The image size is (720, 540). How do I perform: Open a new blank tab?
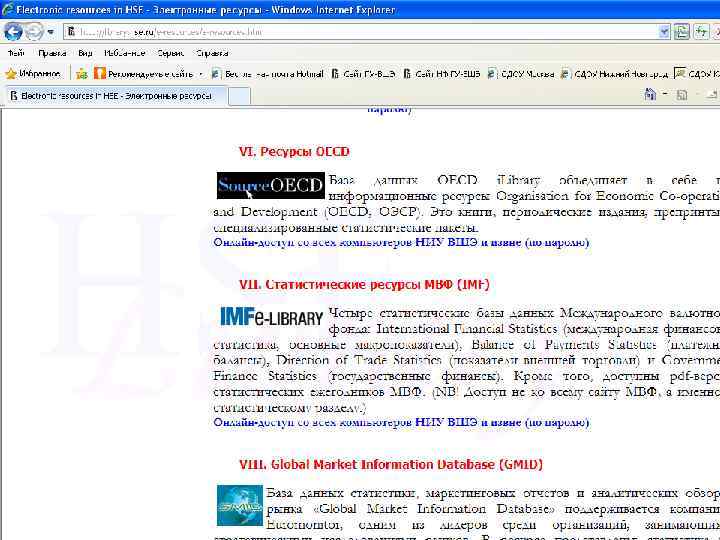239,96
